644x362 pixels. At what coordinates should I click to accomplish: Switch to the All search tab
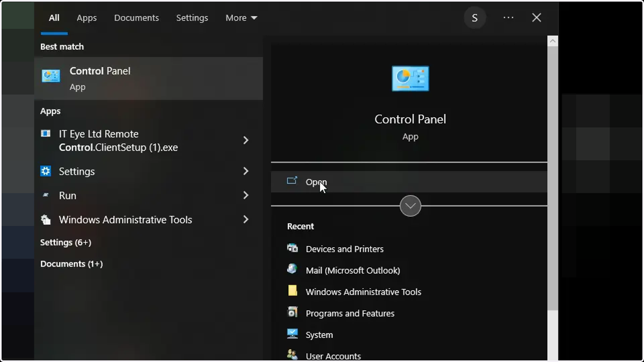[x=54, y=18]
